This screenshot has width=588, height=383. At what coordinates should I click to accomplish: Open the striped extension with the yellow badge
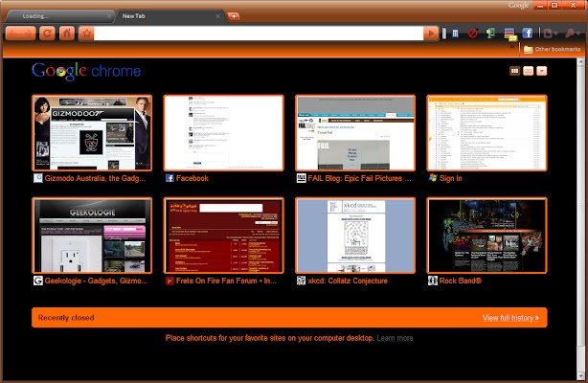pos(510,34)
